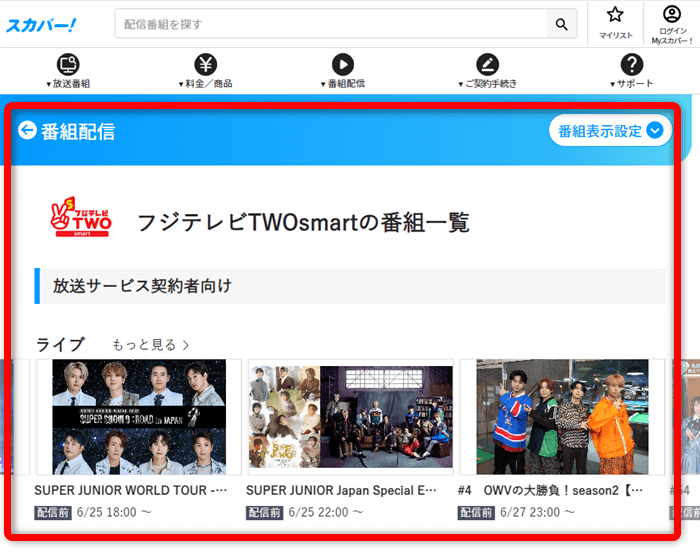
Task: Click the search magnifier icon
Action: [x=562, y=24]
